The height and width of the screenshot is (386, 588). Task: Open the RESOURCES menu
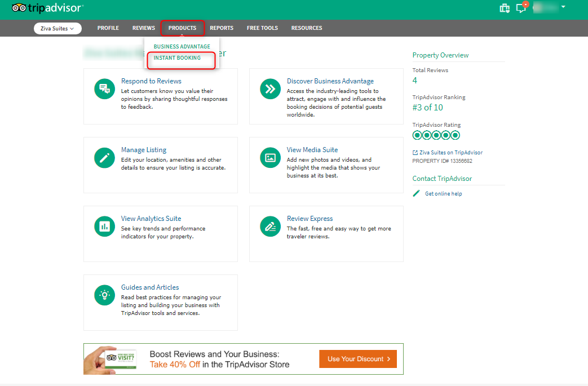[307, 28]
